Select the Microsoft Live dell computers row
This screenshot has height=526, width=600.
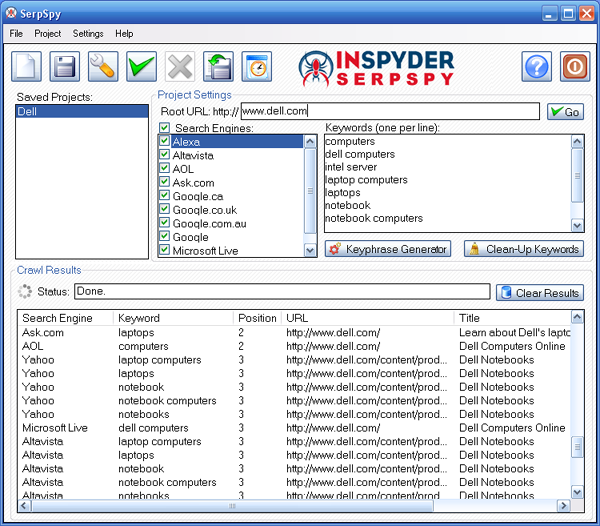(294, 428)
